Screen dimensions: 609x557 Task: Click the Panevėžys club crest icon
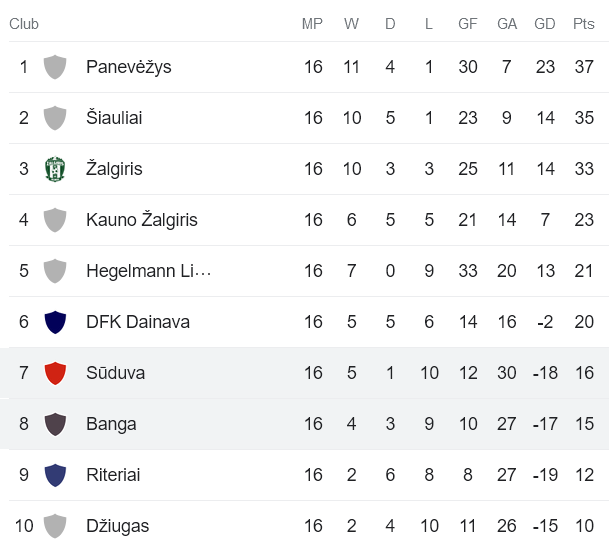(55, 67)
